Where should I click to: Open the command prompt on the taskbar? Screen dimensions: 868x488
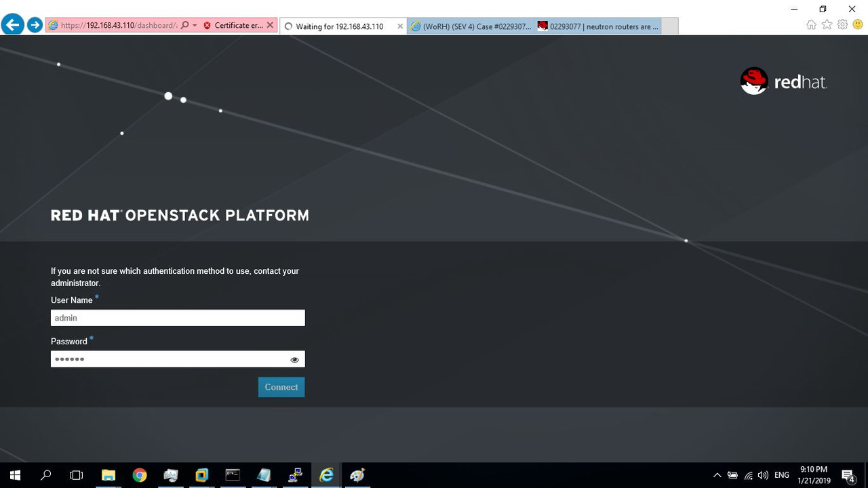tap(233, 475)
